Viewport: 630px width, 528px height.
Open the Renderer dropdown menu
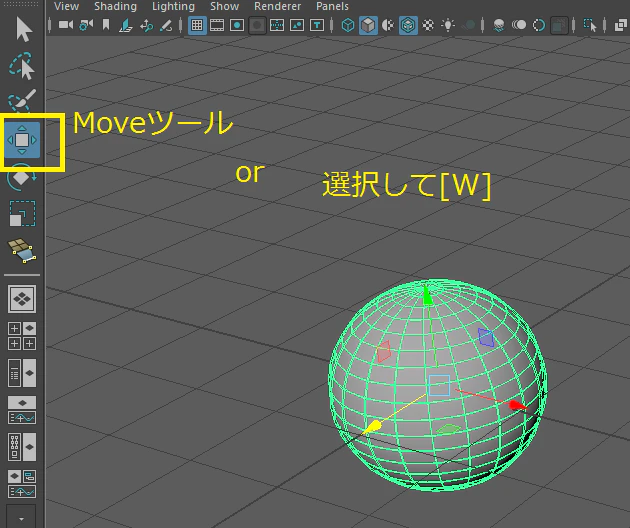click(x=277, y=6)
